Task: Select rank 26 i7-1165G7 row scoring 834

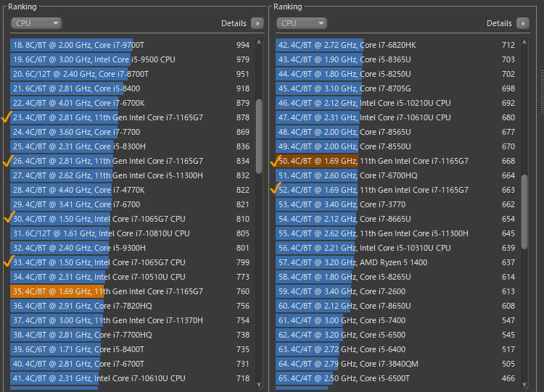Action: [x=130, y=161]
